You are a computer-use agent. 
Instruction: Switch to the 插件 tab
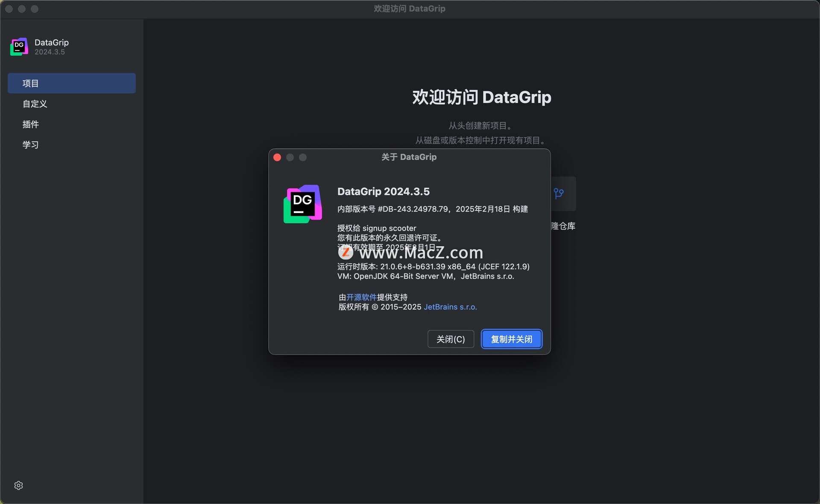click(x=72, y=124)
